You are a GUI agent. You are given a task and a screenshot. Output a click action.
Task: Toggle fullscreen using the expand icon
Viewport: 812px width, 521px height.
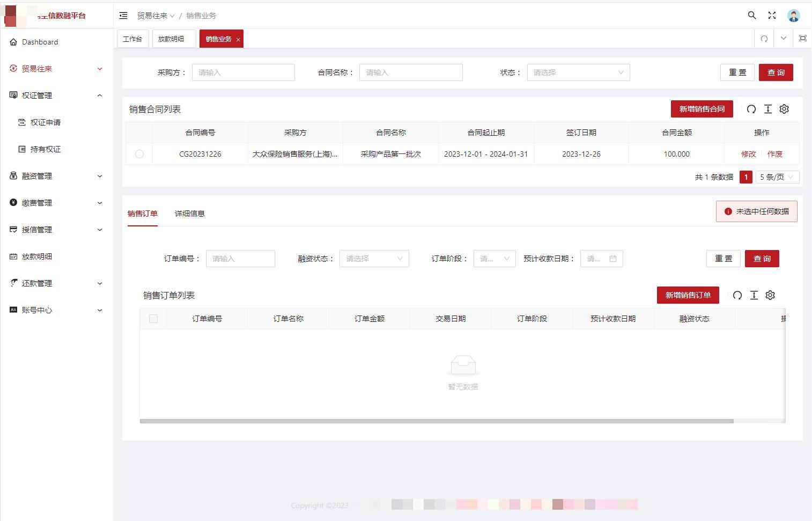(x=772, y=16)
